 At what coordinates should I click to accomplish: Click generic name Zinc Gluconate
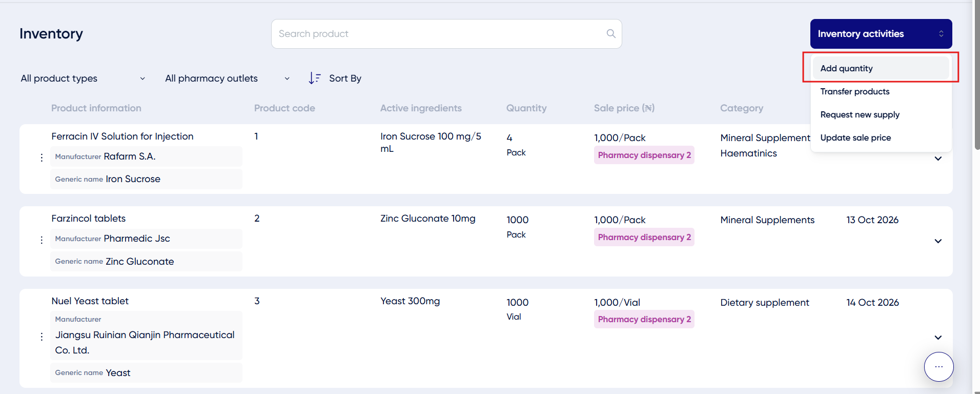click(140, 262)
